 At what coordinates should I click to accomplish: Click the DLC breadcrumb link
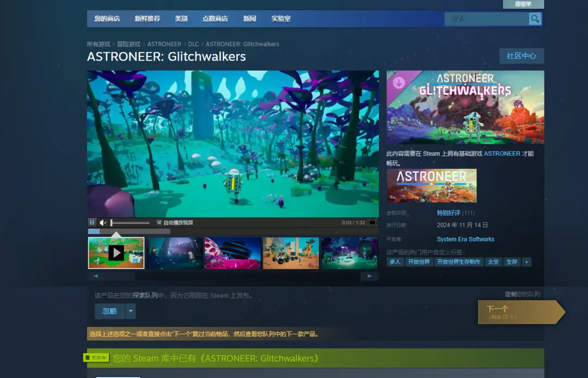click(x=193, y=44)
